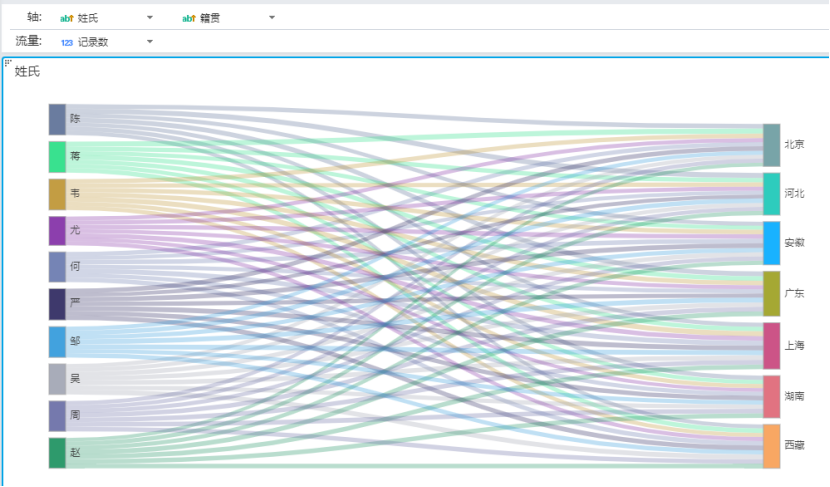
Task: Click the 姓氏 field name in axis row
Action: point(88,19)
